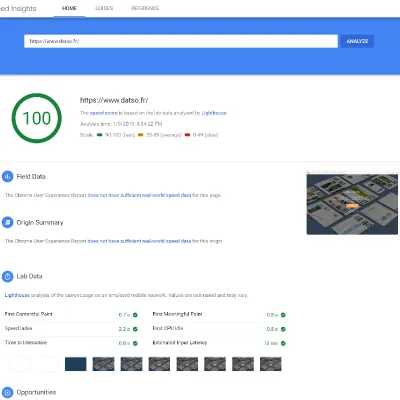Switch to the GUIDES tab

click(104, 8)
